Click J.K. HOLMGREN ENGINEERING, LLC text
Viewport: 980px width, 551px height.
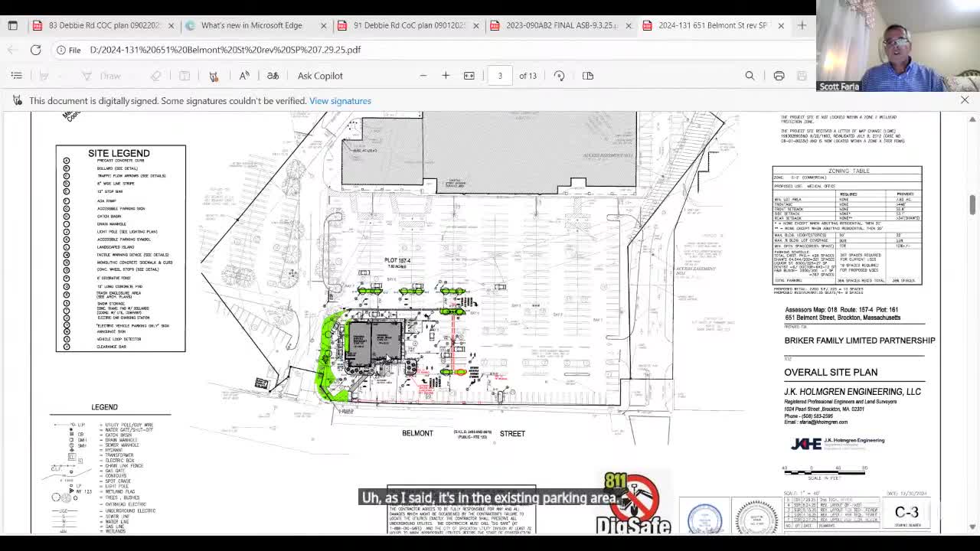pyautogui.click(x=852, y=392)
